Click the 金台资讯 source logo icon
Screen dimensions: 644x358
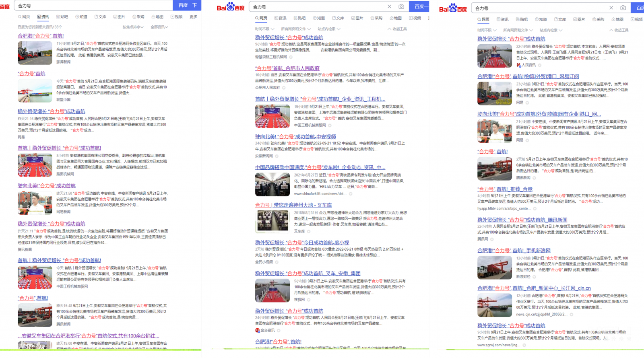[258, 331]
